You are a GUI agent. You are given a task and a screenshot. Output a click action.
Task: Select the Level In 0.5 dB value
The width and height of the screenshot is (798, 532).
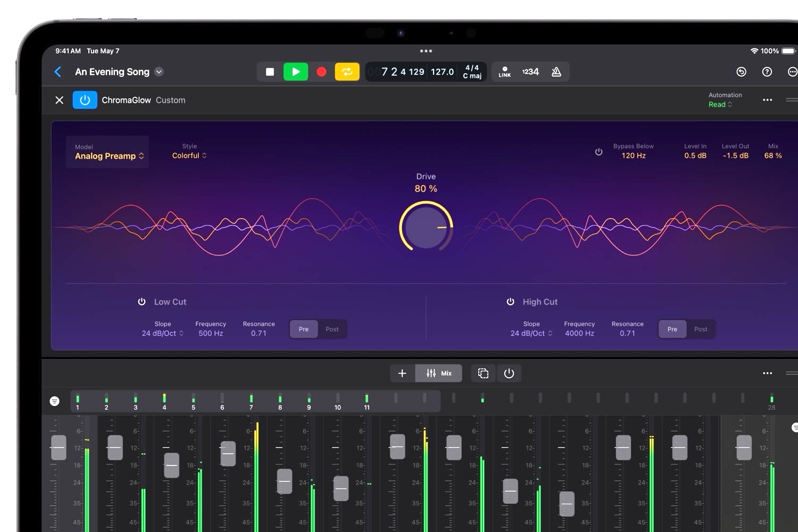pos(695,155)
